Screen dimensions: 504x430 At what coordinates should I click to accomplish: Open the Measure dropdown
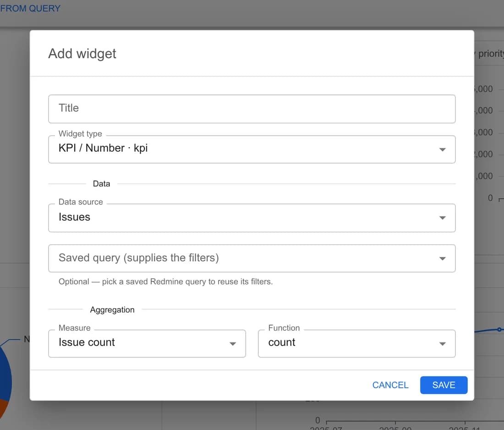(x=147, y=343)
